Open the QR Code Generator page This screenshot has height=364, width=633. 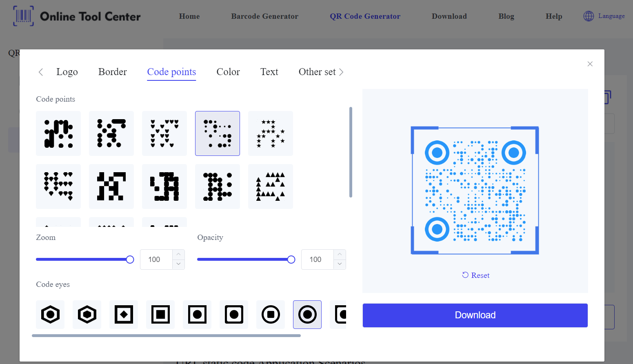pyautogui.click(x=365, y=16)
